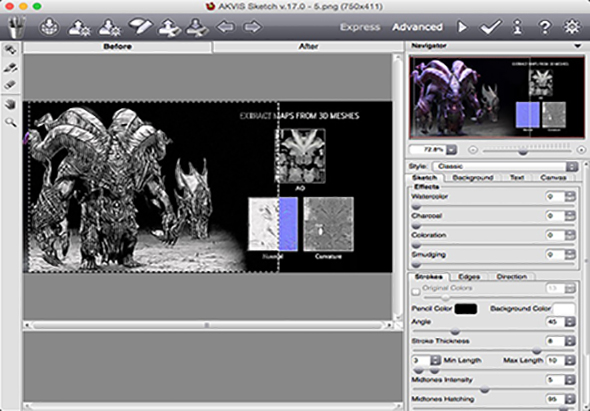Open the AKVIS home page glass icon

pyautogui.click(x=17, y=27)
